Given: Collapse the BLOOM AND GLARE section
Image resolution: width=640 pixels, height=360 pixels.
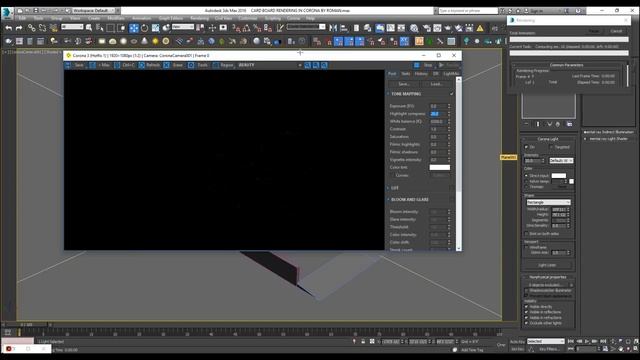Looking at the screenshot, I should coord(388,200).
